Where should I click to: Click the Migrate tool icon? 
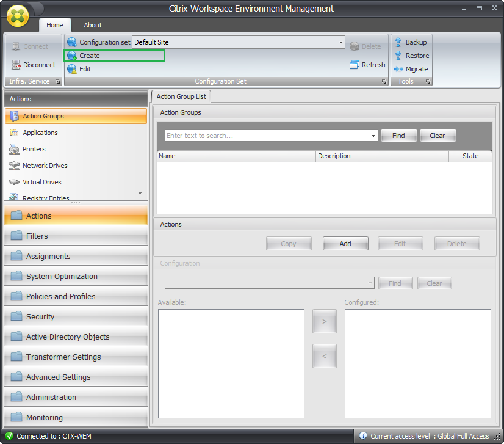coord(398,69)
